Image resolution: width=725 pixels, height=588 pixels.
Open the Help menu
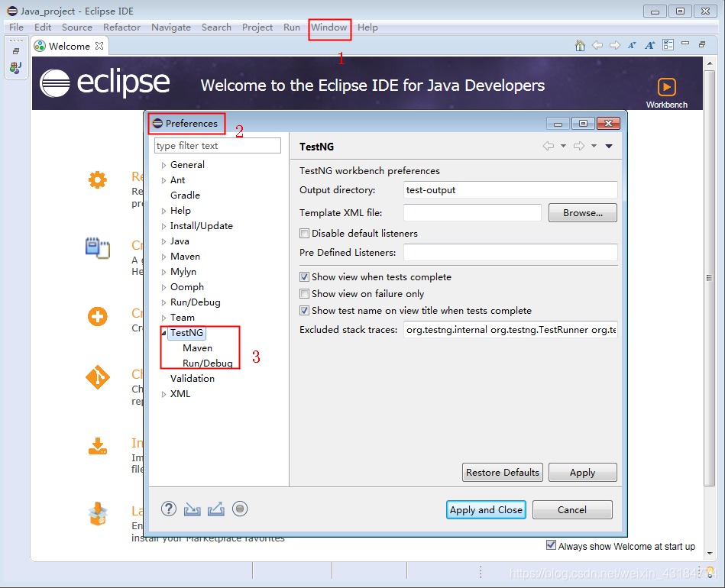click(x=367, y=27)
